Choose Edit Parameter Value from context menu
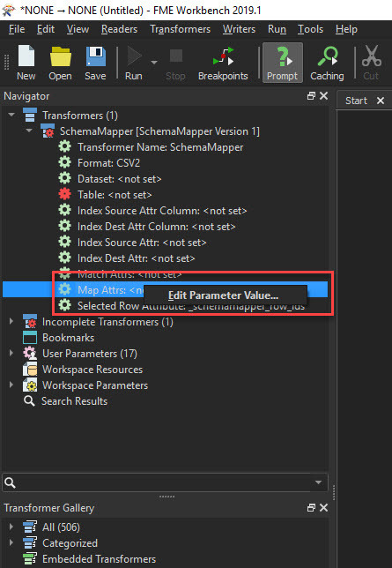 coord(226,295)
